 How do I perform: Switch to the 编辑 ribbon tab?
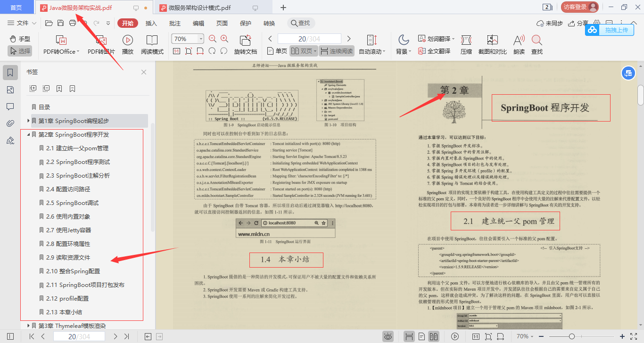click(x=198, y=23)
